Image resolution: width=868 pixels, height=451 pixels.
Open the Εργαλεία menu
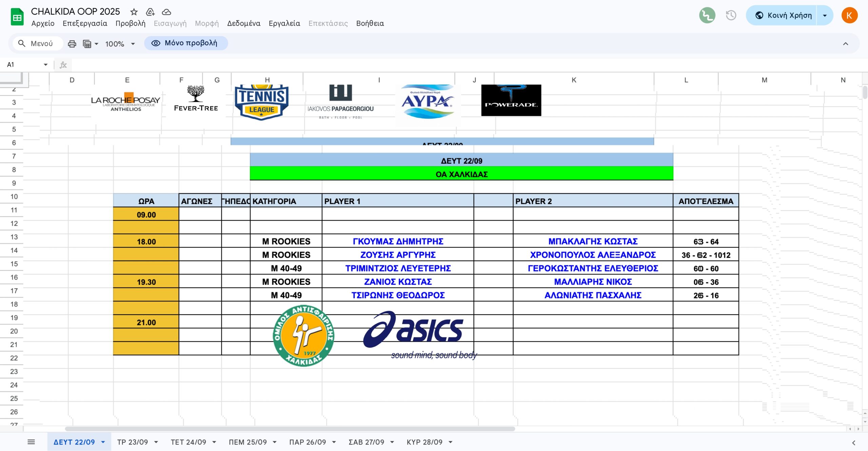pos(284,23)
